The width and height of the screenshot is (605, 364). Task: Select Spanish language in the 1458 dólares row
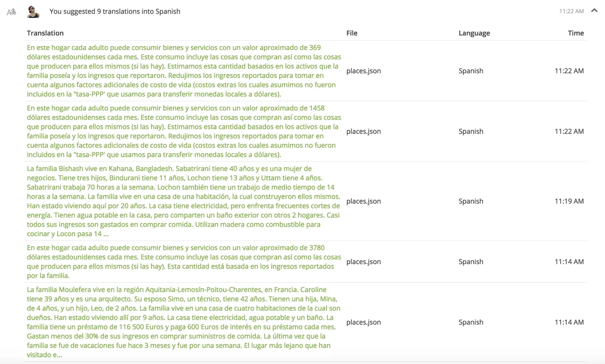point(471,131)
